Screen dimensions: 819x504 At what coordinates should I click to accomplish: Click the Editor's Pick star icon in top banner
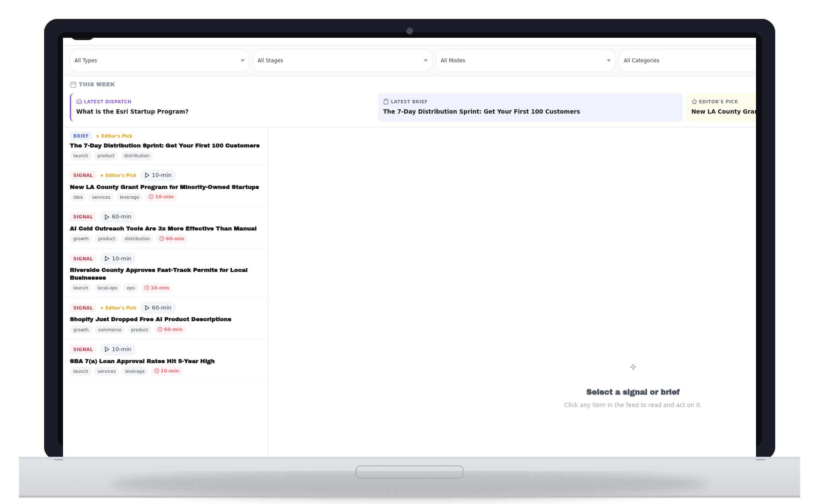coord(694,102)
